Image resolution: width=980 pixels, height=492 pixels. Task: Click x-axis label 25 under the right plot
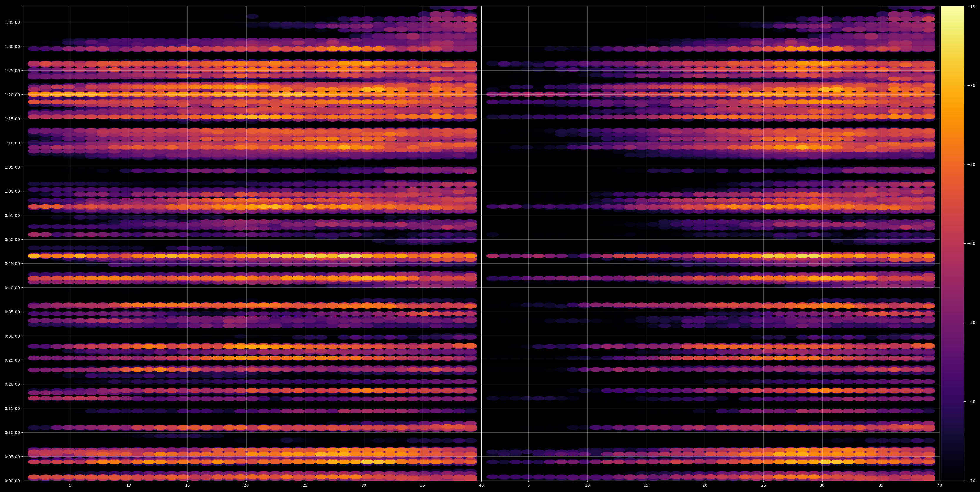pyautogui.click(x=763, y=486)
